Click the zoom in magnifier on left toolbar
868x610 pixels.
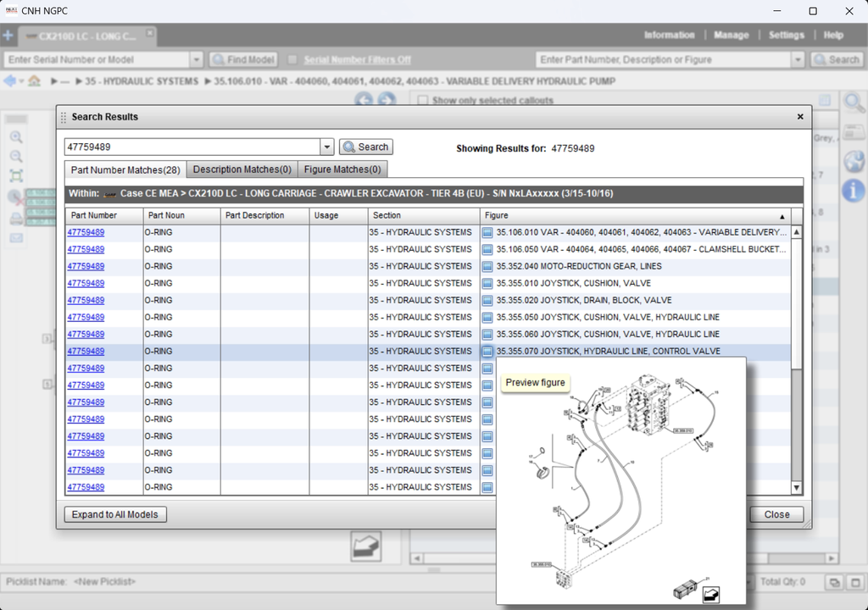point(16,137)
